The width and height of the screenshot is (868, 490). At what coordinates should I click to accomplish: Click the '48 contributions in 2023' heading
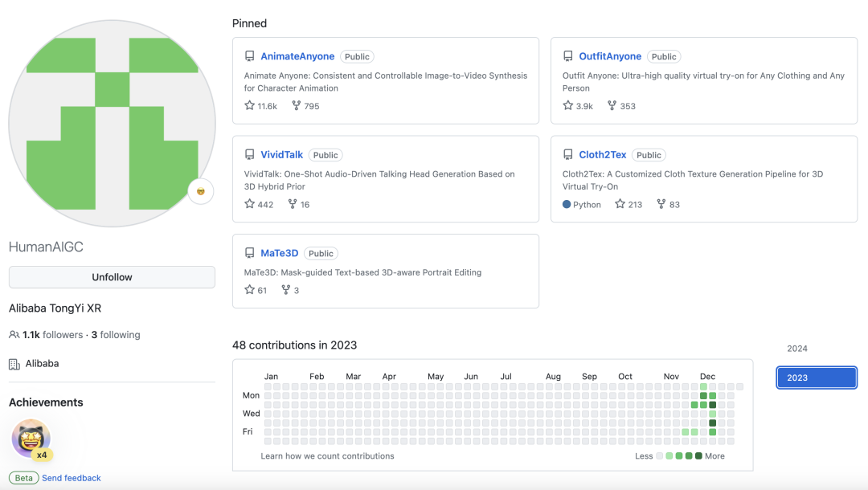(x=294, y=345)
